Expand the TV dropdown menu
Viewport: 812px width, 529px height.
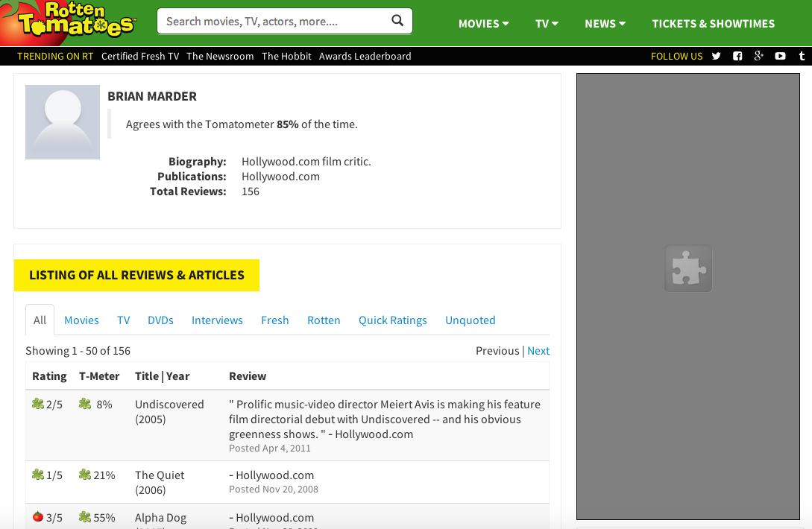click(x=547, y=24)
